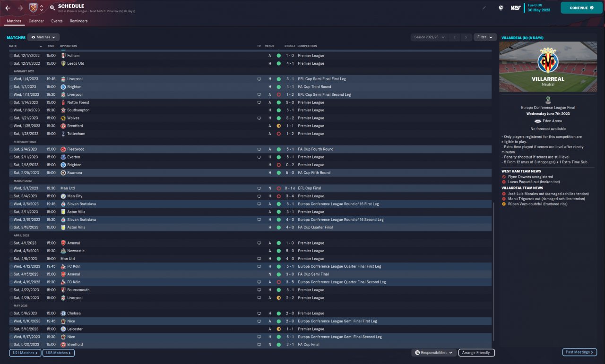Open Past Meetings
Image resolution: width=605 pixels, height=364 pixels.
tap(579, 352)
